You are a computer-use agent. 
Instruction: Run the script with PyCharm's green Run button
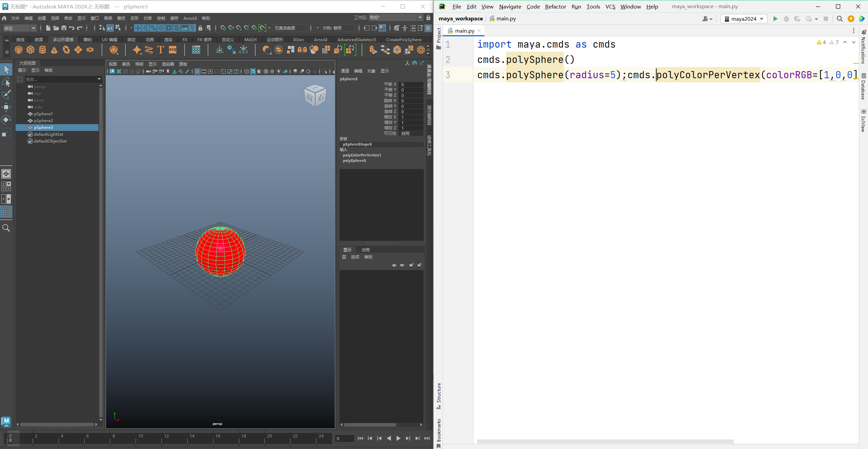[775, 19]
